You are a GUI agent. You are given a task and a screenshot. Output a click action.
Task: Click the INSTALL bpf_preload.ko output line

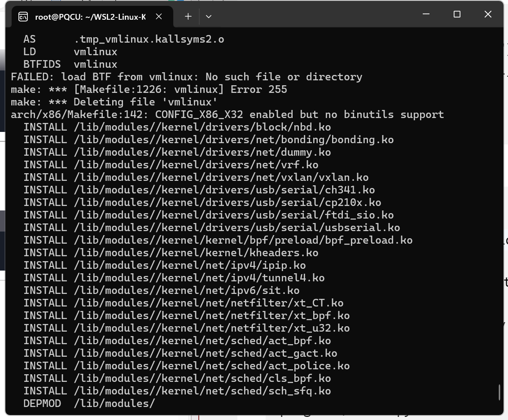[218, 240]
